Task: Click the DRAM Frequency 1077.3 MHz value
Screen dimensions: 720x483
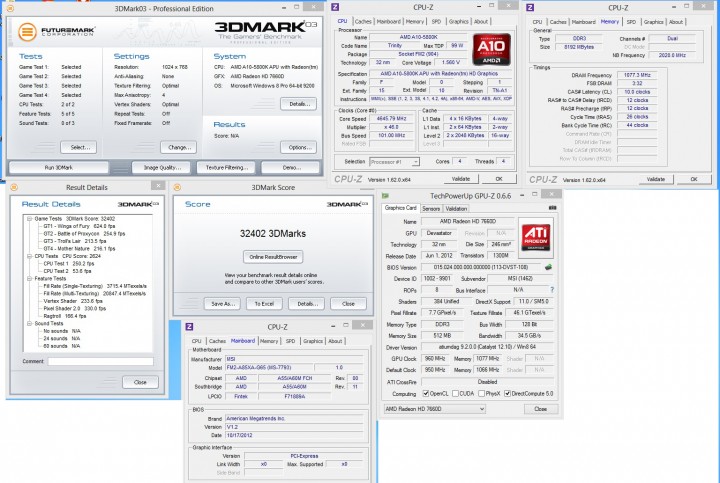Action: (x=637, y=75)
